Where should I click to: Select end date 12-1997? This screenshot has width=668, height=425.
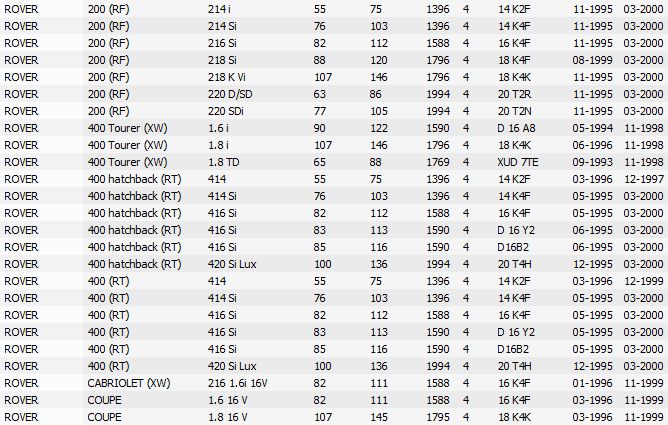point(644,179)
